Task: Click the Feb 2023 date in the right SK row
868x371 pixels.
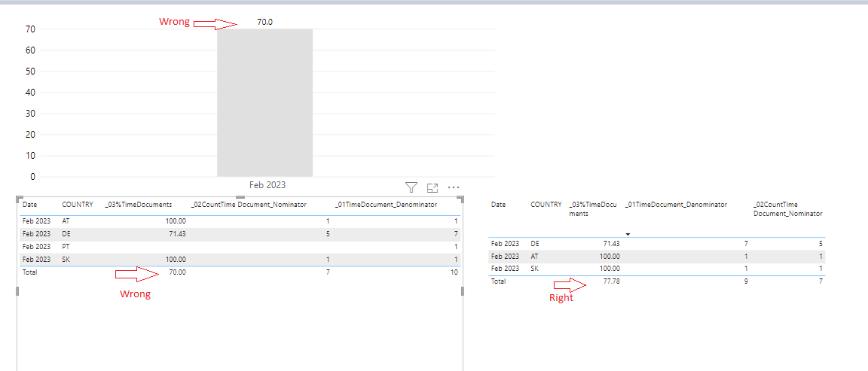Action: (505, 269)
